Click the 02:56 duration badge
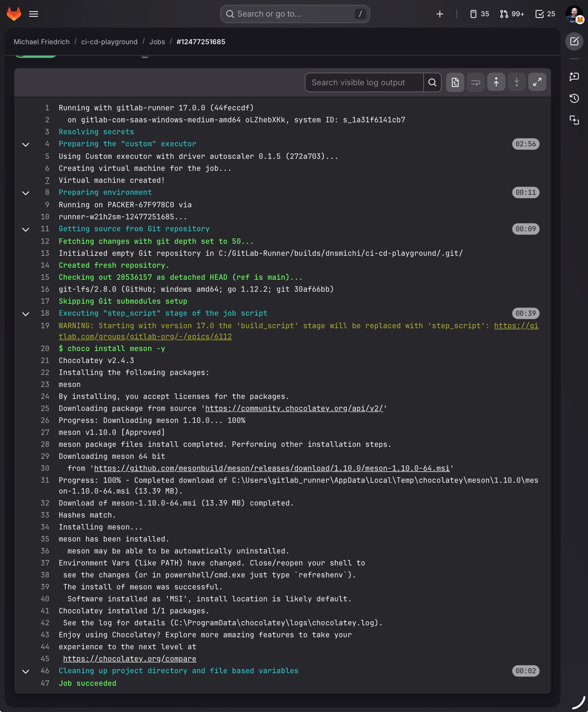588x712 pixels. coord(525,144)
